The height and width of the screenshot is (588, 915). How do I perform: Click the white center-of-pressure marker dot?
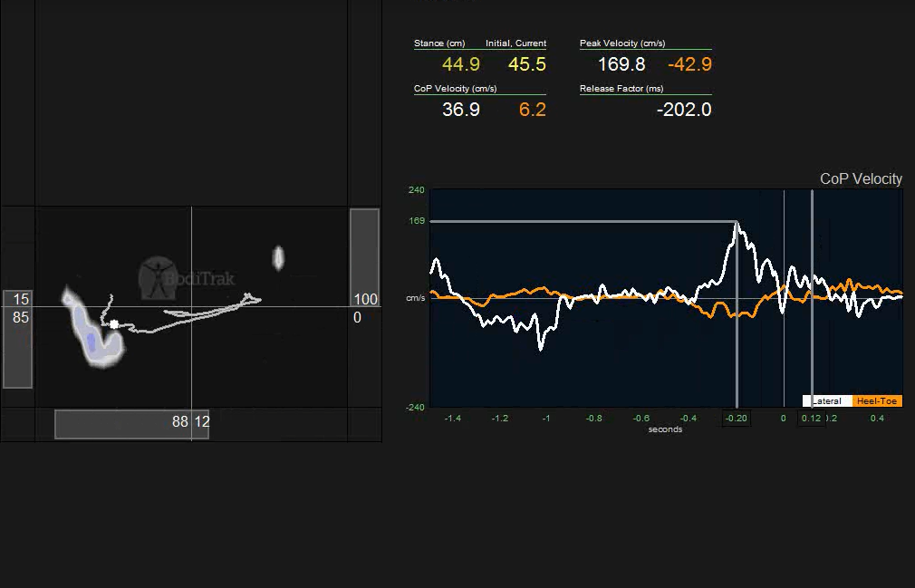click(114, 323)
